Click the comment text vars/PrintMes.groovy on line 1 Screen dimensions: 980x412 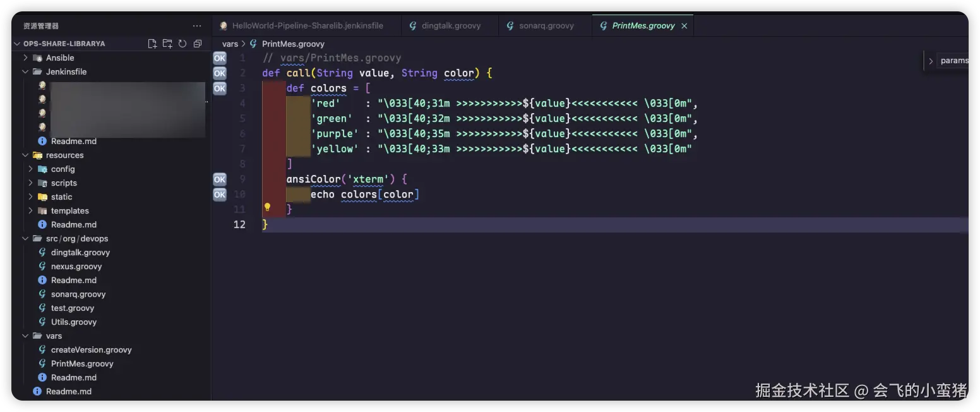point(340,58)
